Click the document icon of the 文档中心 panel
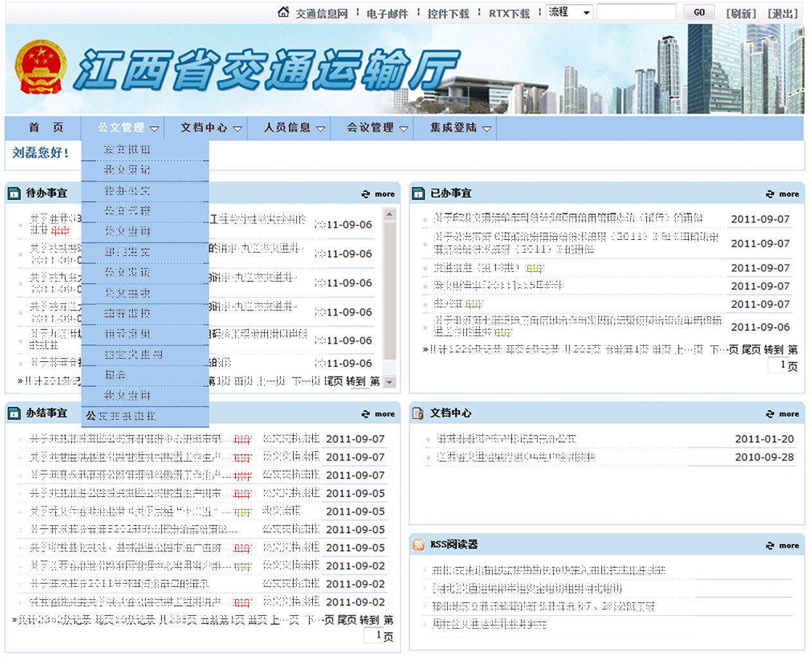This screenshot has width=812, height=657. coord(418,413)
